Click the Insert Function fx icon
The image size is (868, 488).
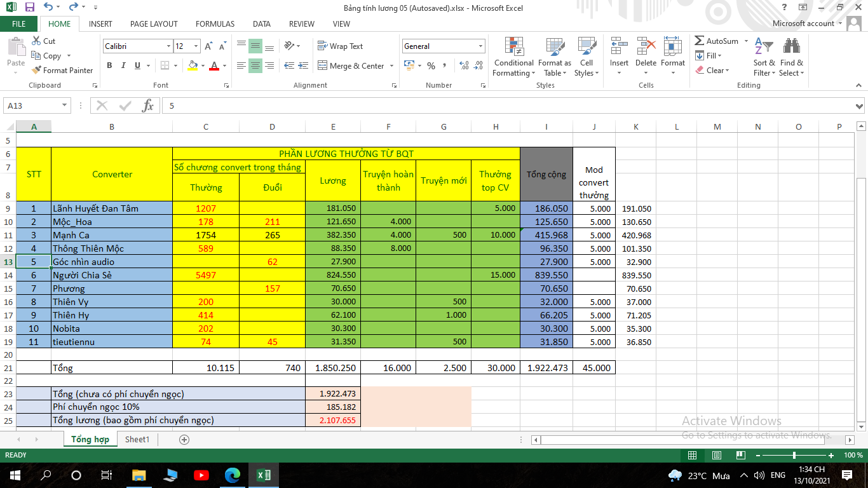pyautogui.click(x=147, y=106)
